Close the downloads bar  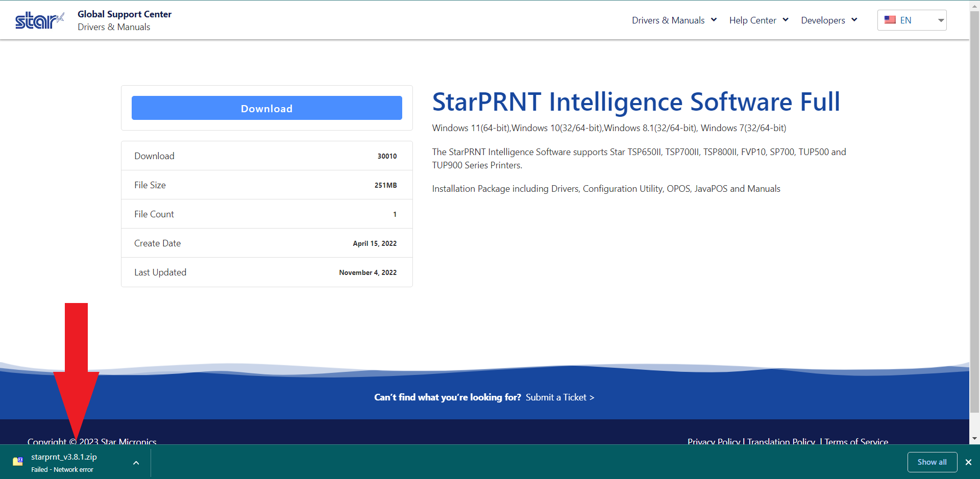tap(968, 462)
